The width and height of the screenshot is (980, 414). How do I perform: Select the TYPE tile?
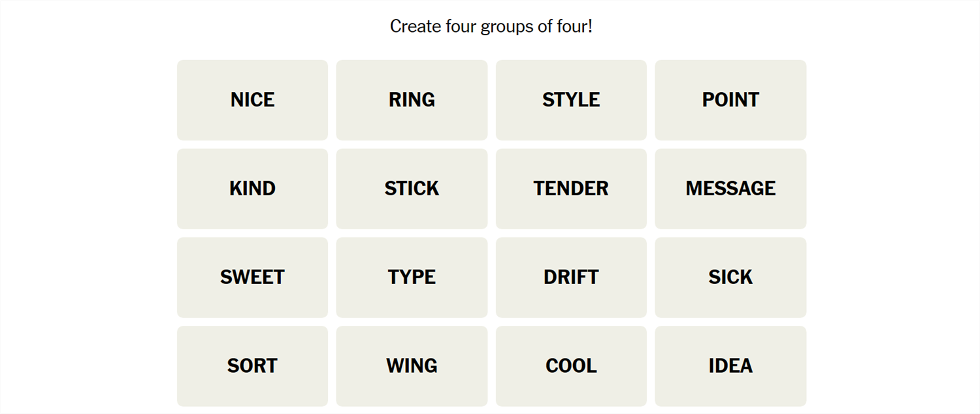(x=412, y=277)
